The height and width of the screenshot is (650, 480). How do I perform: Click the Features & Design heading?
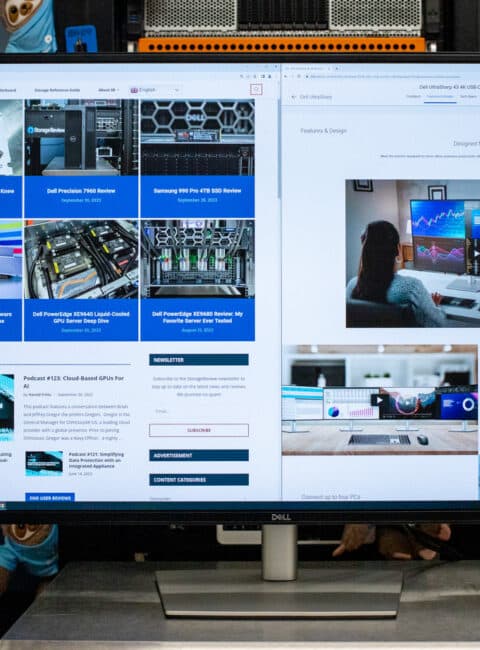tap(323, 131)
